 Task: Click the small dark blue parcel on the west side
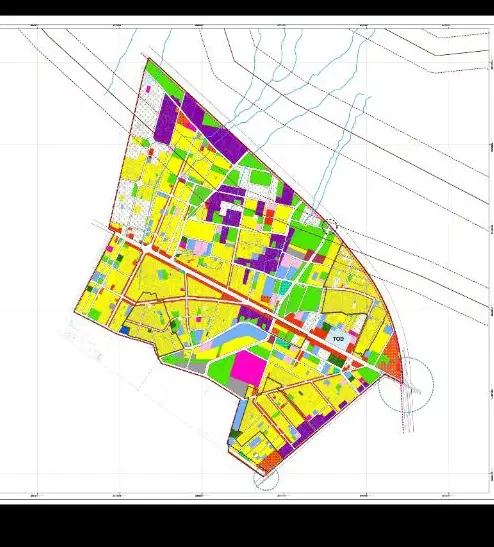pos(124,330)
